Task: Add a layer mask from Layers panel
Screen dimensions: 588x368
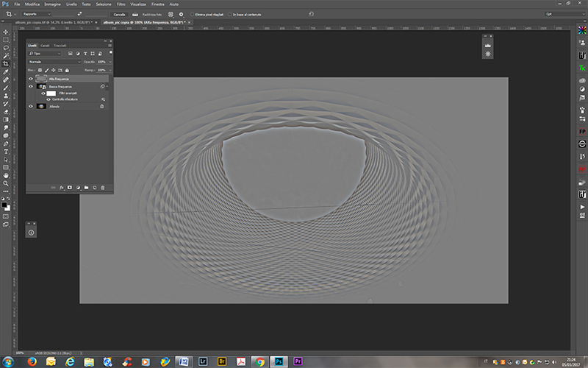Action: point(70,188)
